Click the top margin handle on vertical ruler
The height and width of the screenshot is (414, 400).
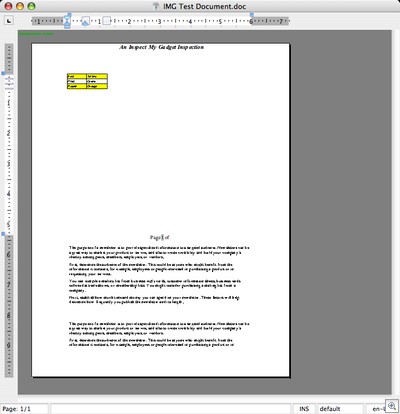[3, 73]
